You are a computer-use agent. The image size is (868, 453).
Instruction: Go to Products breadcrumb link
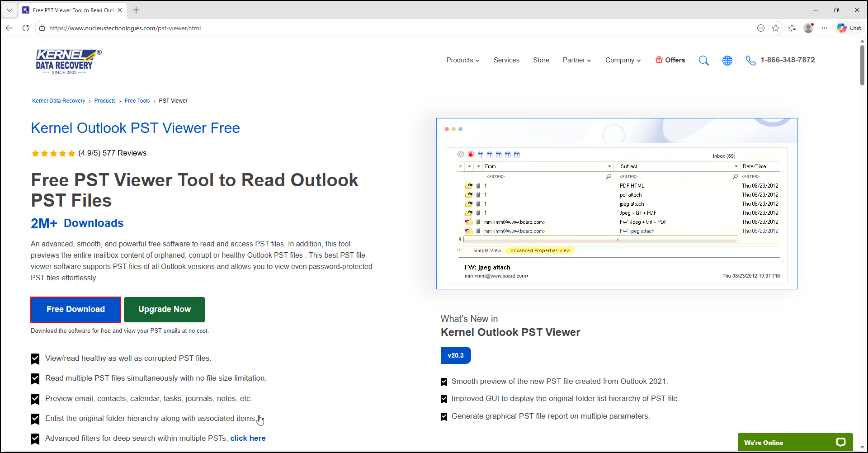point(105,101)
